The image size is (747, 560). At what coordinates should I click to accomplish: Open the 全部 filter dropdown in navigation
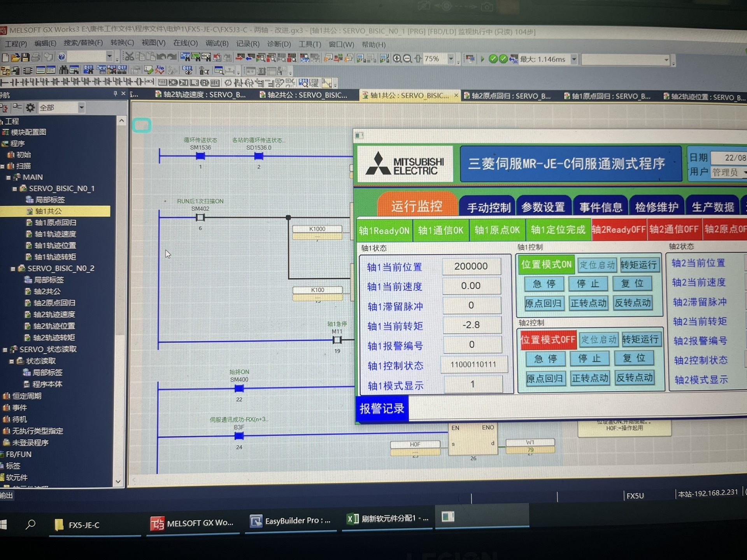81,108
